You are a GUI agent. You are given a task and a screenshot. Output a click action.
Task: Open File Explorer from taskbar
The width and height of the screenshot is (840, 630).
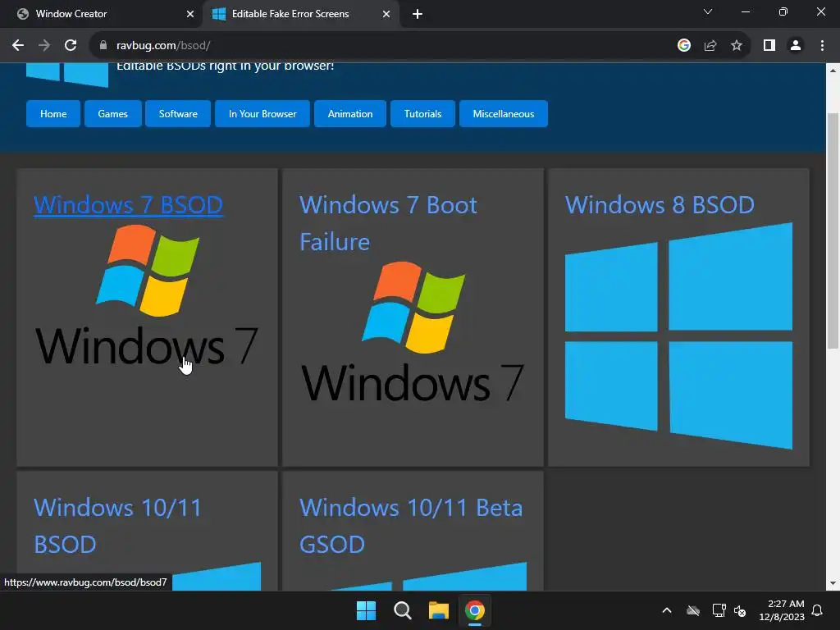coord(438,610)
